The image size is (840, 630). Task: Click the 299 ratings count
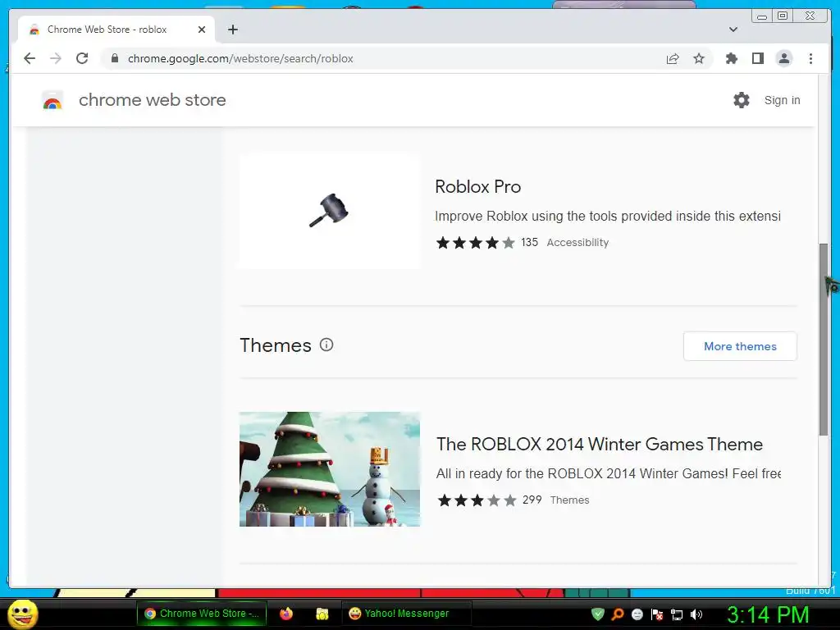532,500
